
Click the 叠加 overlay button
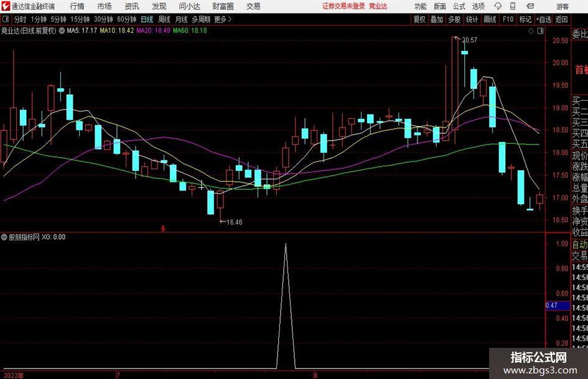[x=437, y=19]
